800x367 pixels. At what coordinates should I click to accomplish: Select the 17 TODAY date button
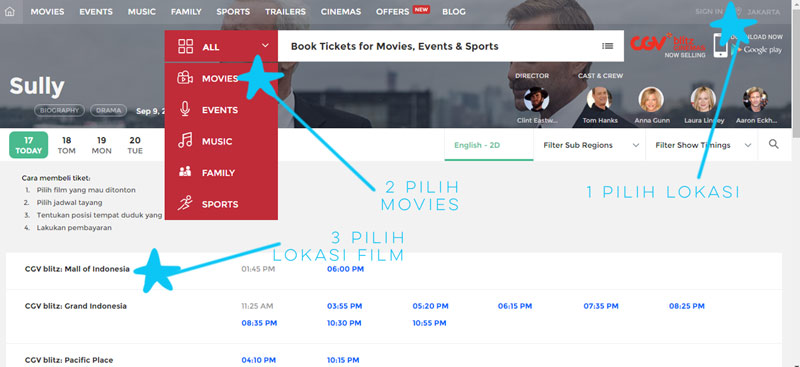pyautogui.click(x=29, y=145)
